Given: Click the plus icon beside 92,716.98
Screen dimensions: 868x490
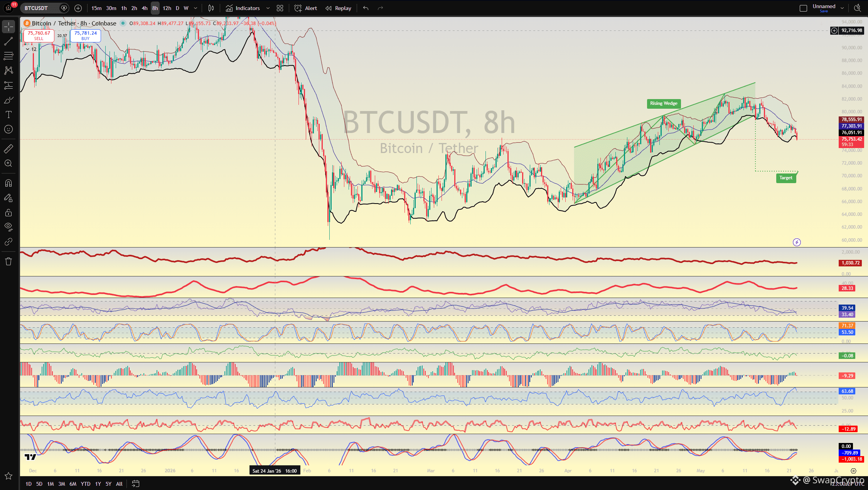Looking at the screenshot, I should [x=834, y=30].
